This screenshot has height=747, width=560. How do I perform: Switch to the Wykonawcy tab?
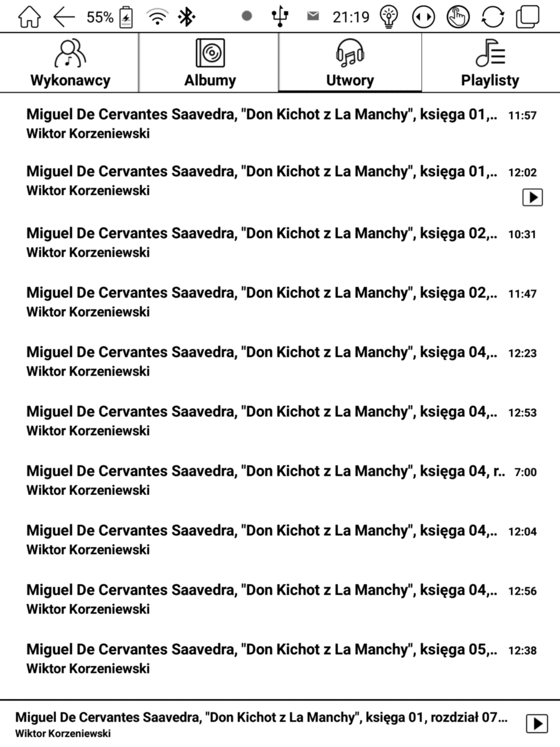(x=70, y=62)
